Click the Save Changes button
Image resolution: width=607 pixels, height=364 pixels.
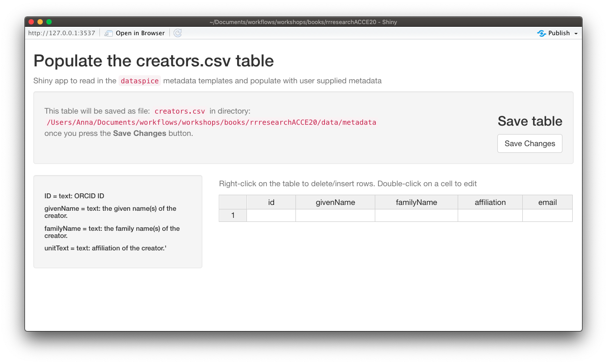point(530,143)
